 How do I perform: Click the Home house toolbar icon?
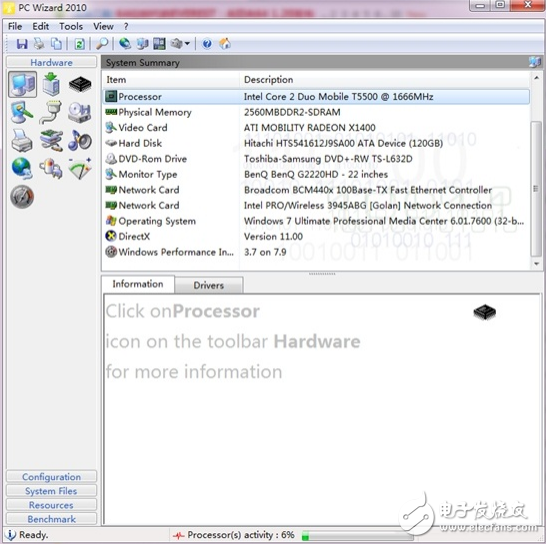(225, 44)
